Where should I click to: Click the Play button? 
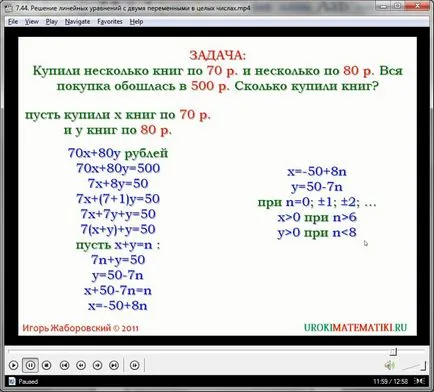pyautogui.click(x=13, y=365)
